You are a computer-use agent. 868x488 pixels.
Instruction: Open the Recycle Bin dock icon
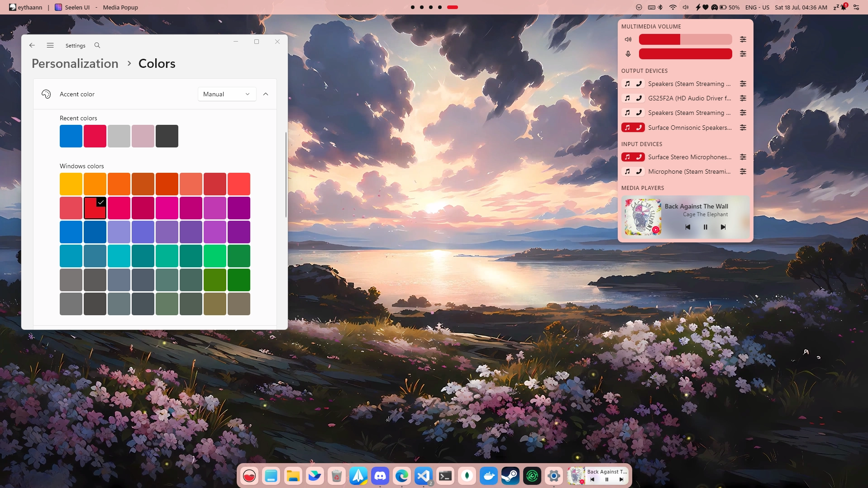click(337, 476)
